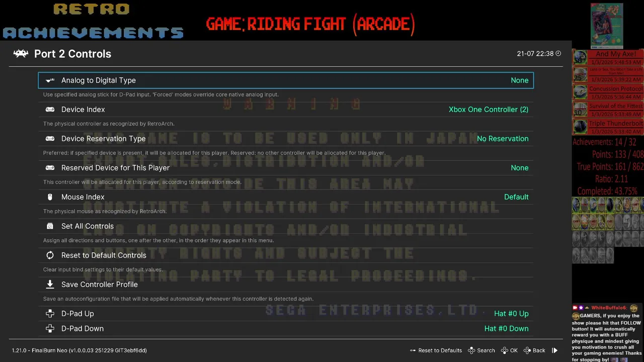Click the play/resume icon in the footer
The image size is (644, 362).
point(555,350)
